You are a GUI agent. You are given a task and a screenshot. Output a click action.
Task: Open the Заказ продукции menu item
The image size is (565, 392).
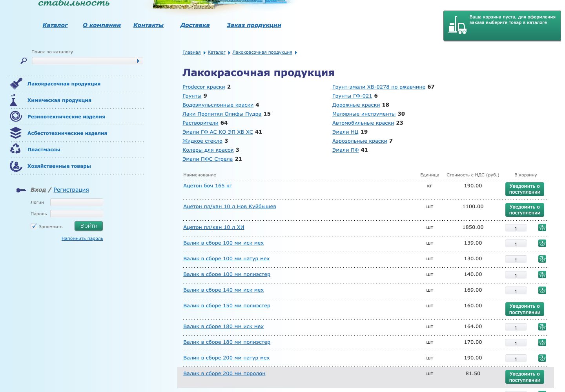point(254,25)
